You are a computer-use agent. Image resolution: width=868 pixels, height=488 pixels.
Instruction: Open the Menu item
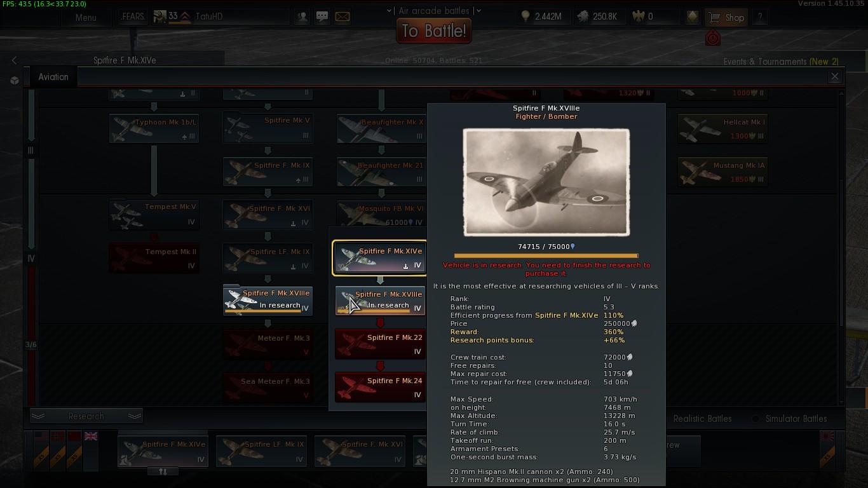point(86,17)
